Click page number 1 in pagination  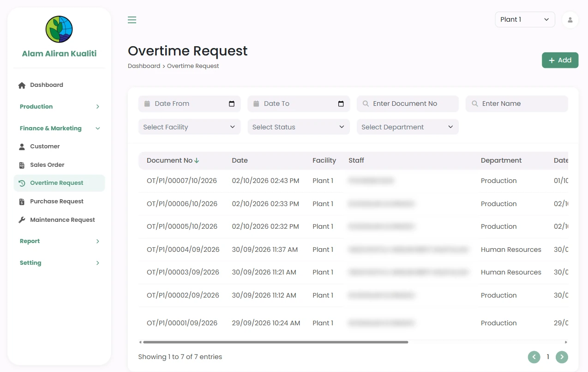[548, 357]
